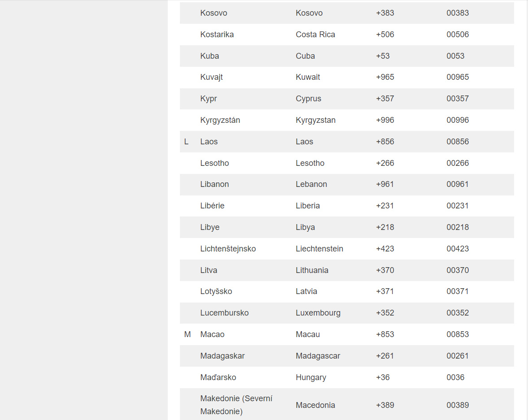Select Makedonie (Severní Makedonie) entry
The height and width of the screenshot is (420, 528).
click(236, 405)
